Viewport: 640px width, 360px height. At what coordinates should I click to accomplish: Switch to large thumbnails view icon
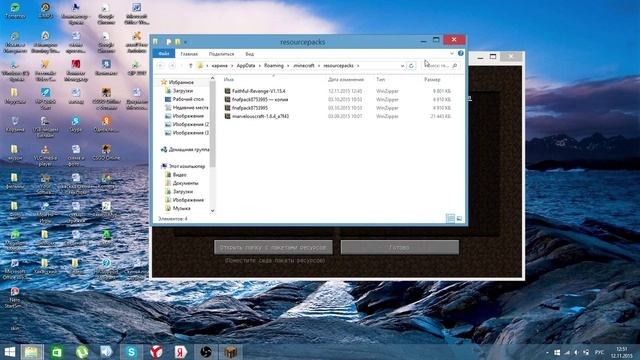click(x=459, y=219)
